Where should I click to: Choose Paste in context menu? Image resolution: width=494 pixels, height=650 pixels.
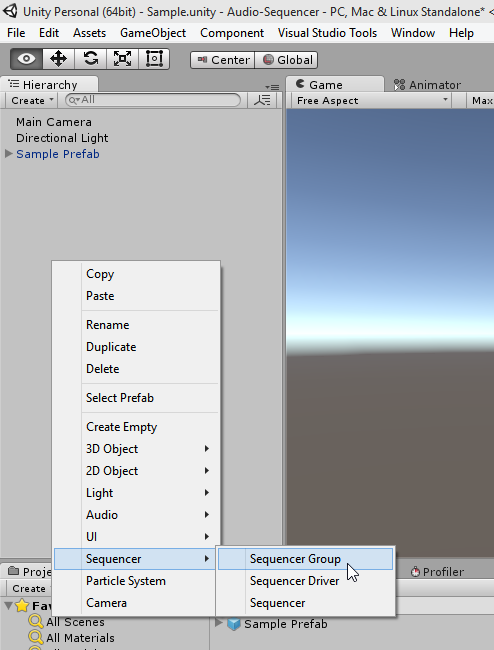[137, 296]
